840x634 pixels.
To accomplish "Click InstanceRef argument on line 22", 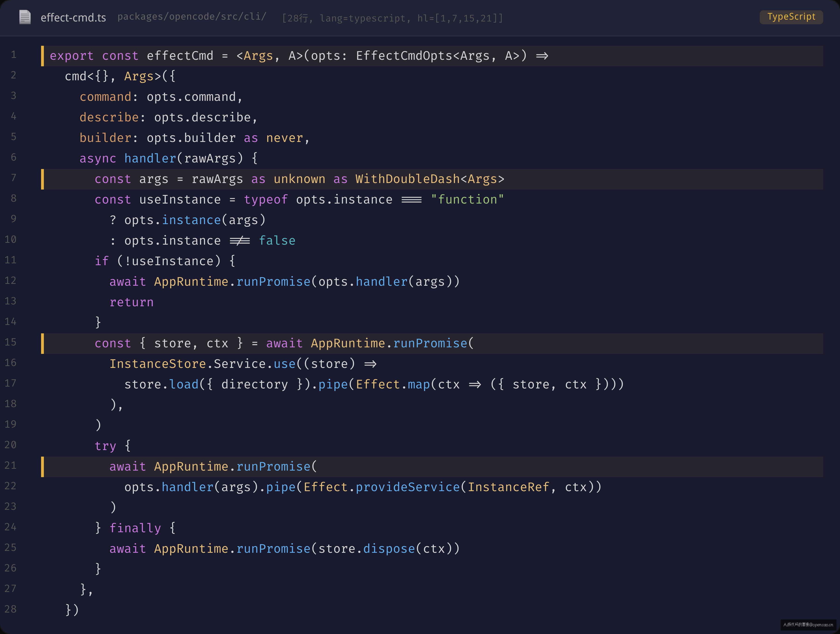I will [508, 487].
